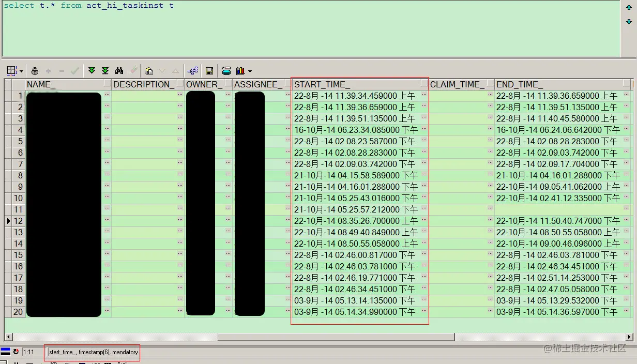637x364 pixels.
Task: Click the NAME_ column header
Action: pos(68,84)
